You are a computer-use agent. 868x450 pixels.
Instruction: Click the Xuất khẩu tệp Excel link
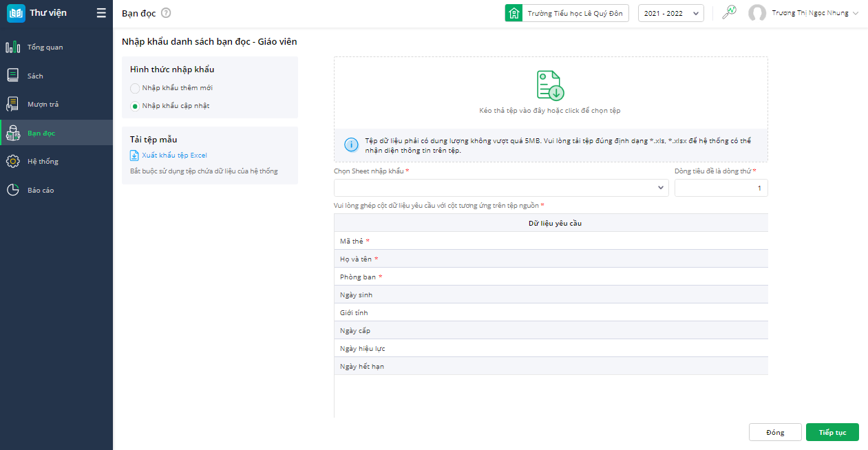174,156
